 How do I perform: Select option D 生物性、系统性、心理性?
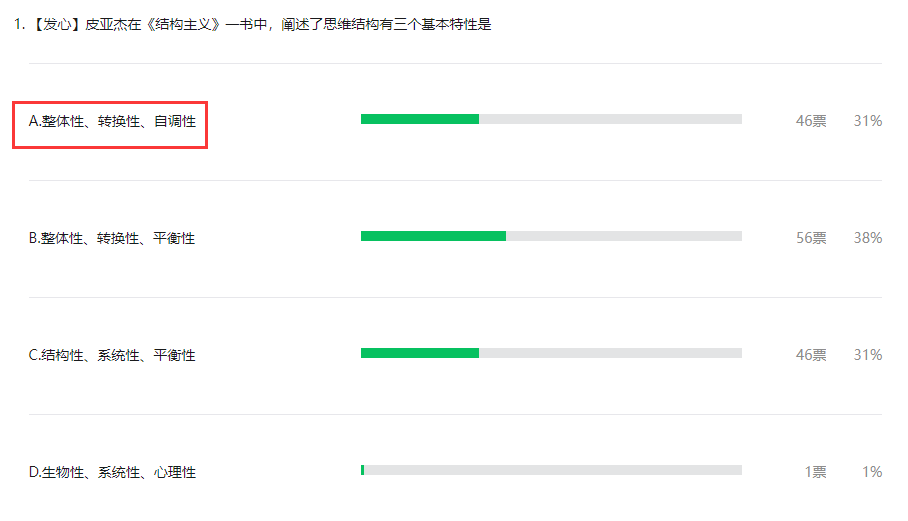point(112,472)
